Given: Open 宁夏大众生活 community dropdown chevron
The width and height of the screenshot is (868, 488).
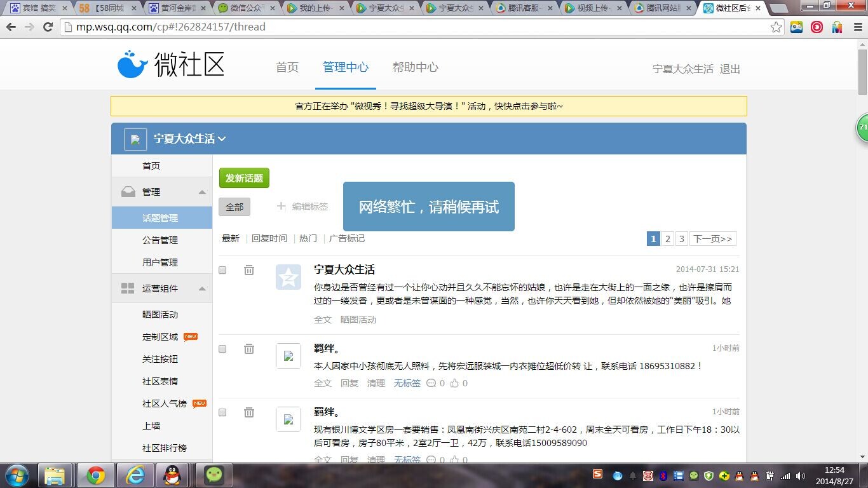Looking at the screenshot, I should [x=221, y=139].
